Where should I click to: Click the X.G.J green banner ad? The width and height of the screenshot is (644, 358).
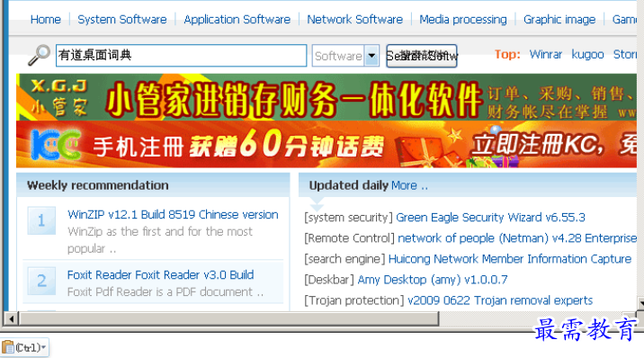(326, 97)
